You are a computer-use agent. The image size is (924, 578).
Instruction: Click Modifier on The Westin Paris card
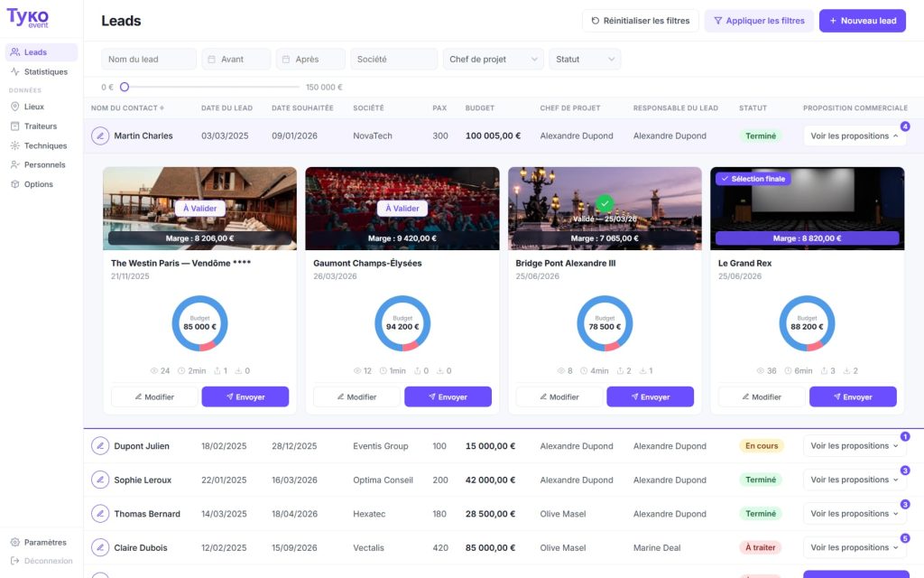pyautogui.click(x=154, y=397)
